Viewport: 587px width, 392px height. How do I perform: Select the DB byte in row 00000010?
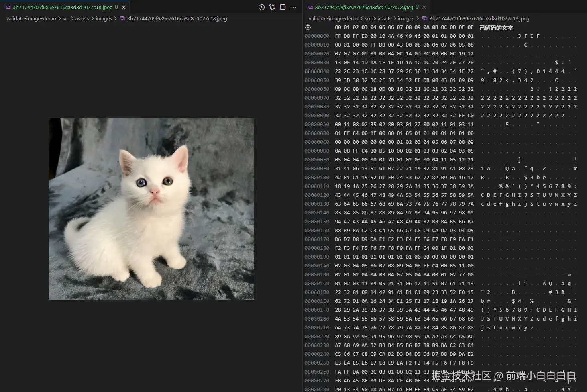(x=382, y=45)
